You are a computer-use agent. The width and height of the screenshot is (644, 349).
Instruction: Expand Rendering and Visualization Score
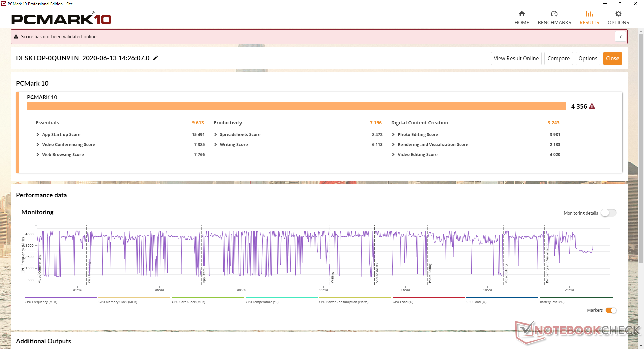point(433,144)
